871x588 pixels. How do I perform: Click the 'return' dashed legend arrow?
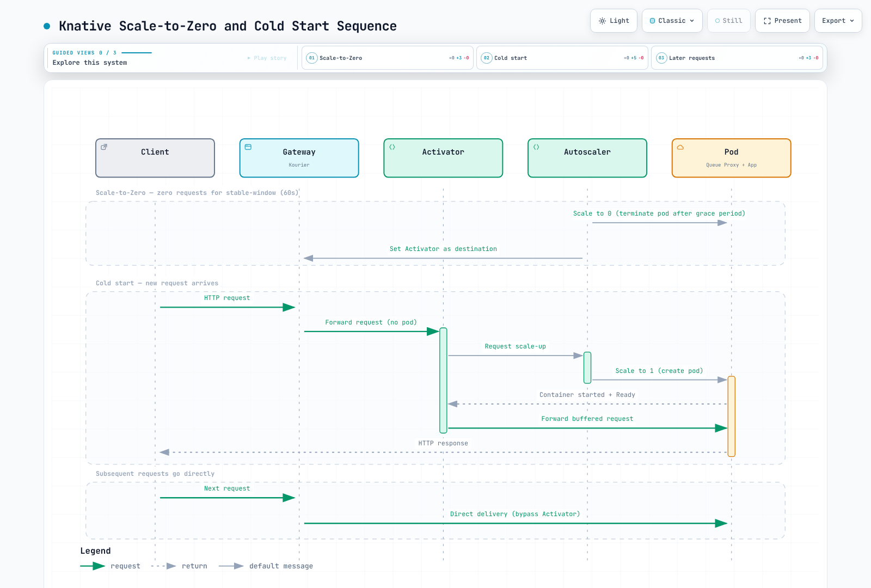(163, 566)
